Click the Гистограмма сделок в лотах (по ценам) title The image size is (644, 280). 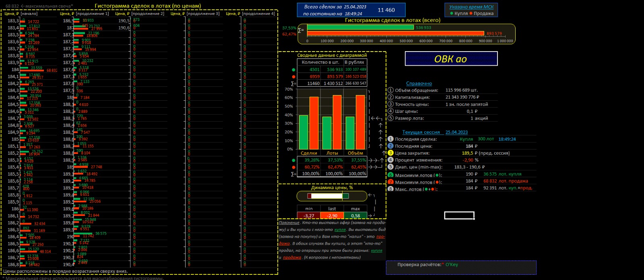tap(148, 6)
